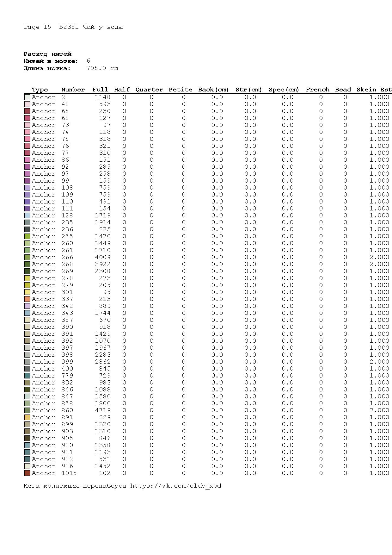Click the thread number 343

point(67,313)
